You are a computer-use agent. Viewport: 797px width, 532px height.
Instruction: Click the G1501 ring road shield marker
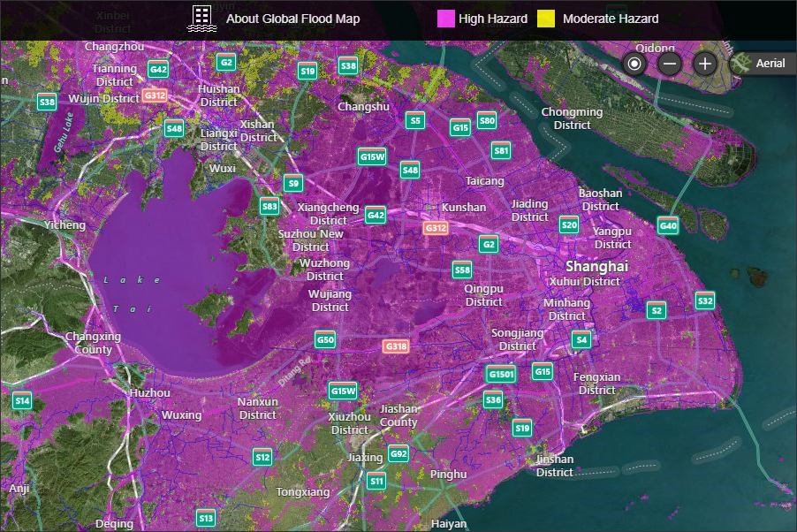pos(499,374)
